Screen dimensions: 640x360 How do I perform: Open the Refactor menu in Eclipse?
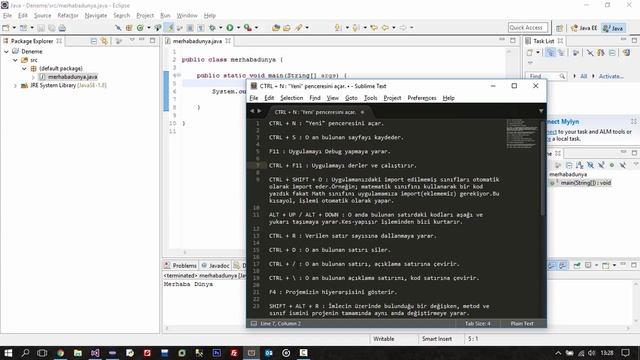(68, 16)
